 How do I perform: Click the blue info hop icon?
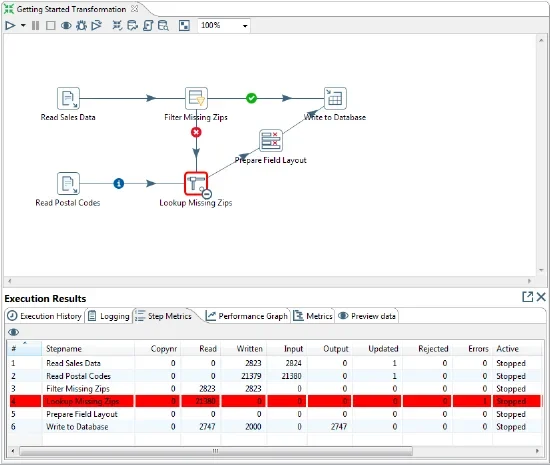click(119, 183)
